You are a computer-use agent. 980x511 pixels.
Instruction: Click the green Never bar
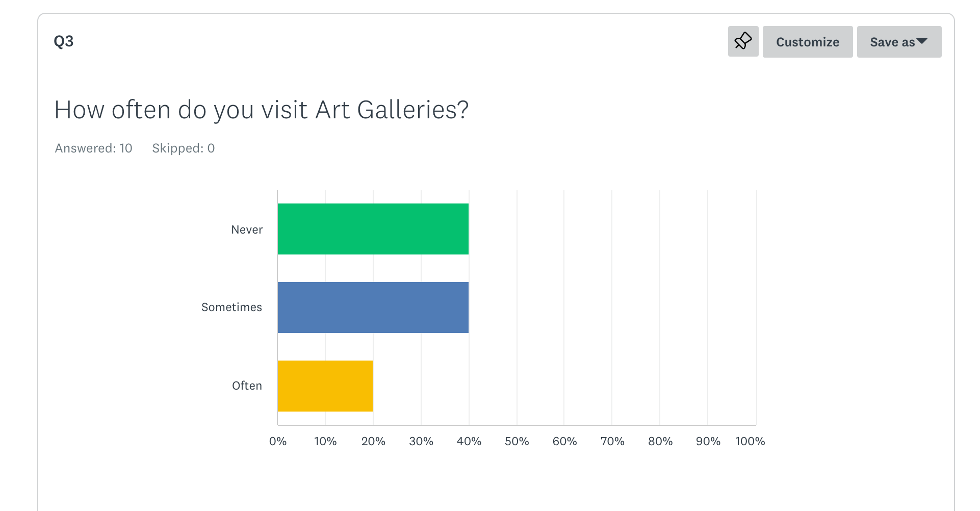[x=373, y=229]
